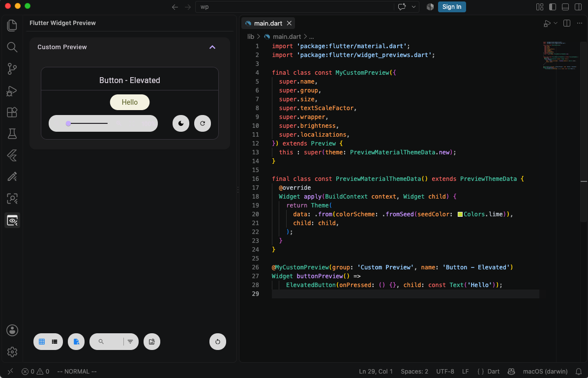
Task: Click the image inspect icon in bottom toolbar
Action: tap(152, 342)
